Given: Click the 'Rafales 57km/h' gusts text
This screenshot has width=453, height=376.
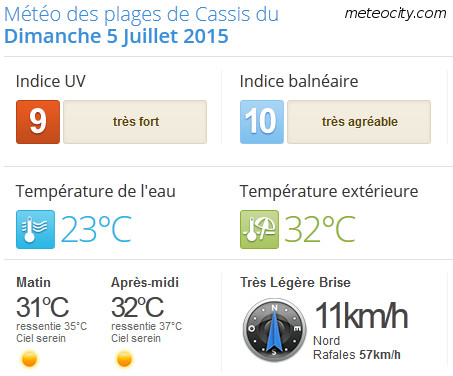Looking at the screenshot, I should (357, 355).
